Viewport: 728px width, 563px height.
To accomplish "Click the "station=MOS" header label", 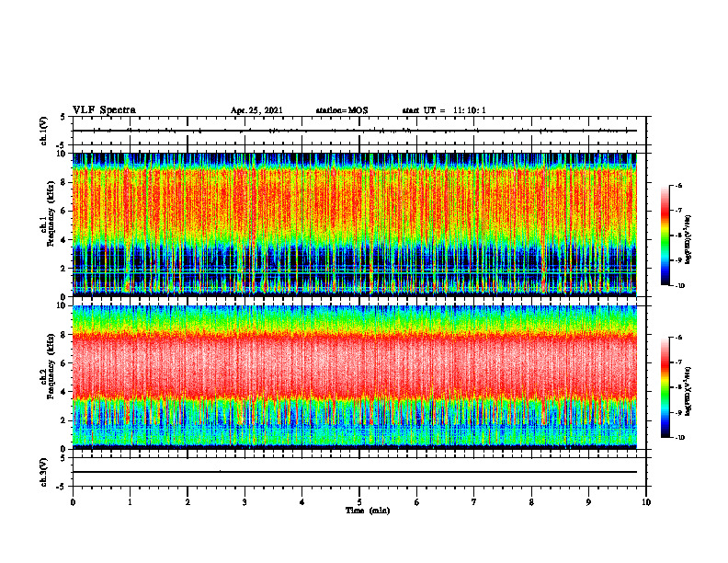I will point(342,110).
